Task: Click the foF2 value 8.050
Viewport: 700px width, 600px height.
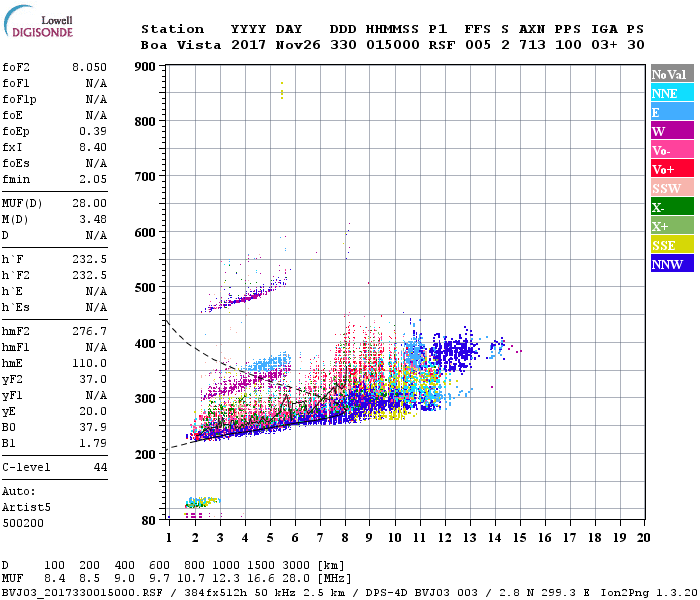Action: tap(89, 67)
